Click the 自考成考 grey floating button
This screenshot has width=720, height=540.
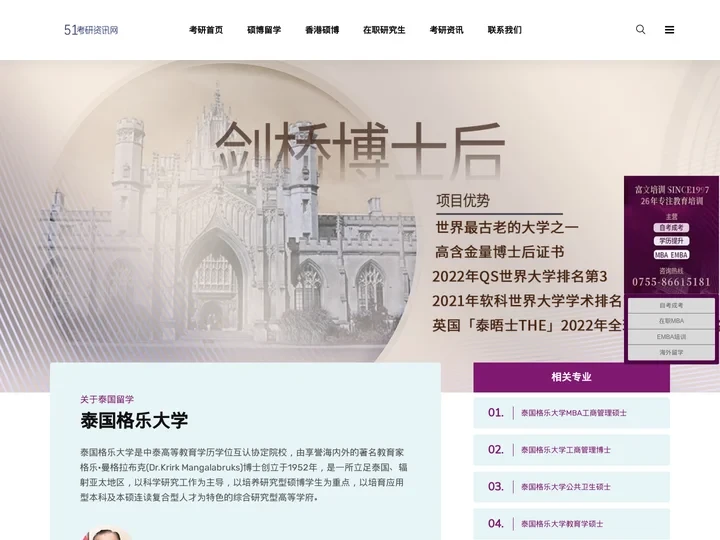[671, 305]
